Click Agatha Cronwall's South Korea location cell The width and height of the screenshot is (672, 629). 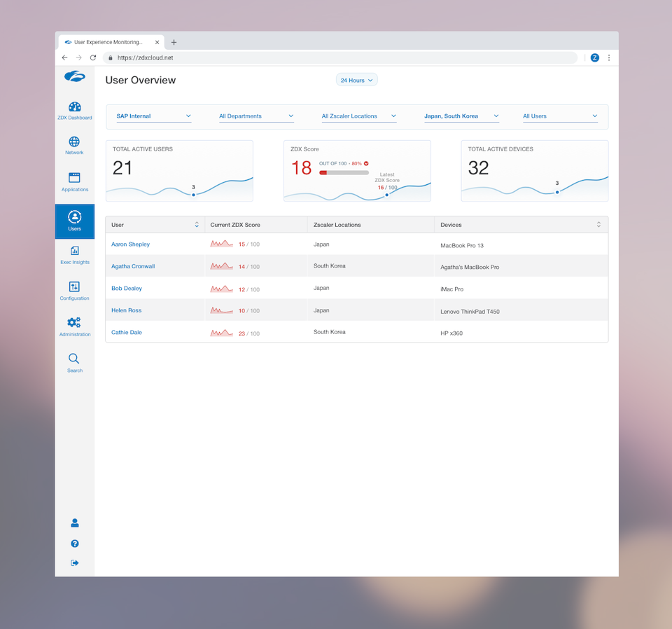tap(329, 266)
